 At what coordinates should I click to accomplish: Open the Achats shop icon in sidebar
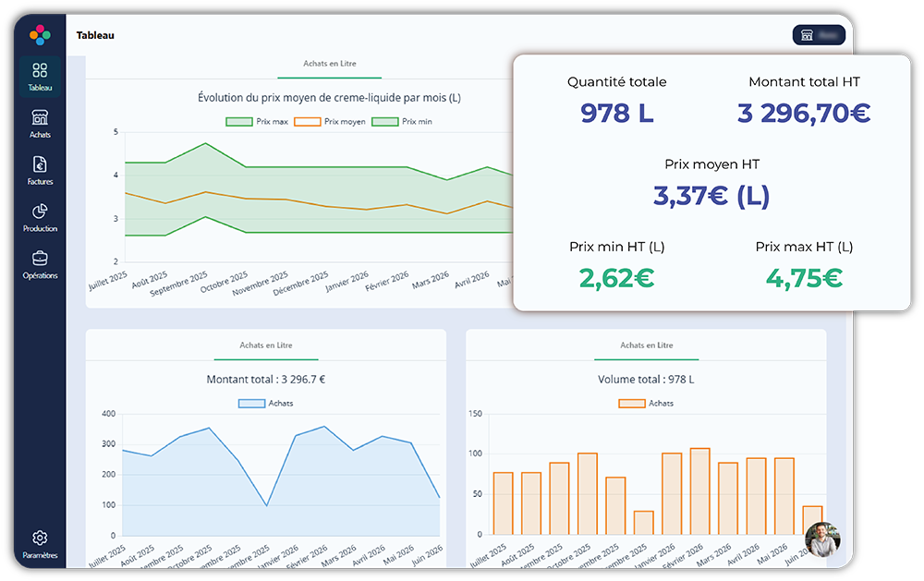point(40,123)
